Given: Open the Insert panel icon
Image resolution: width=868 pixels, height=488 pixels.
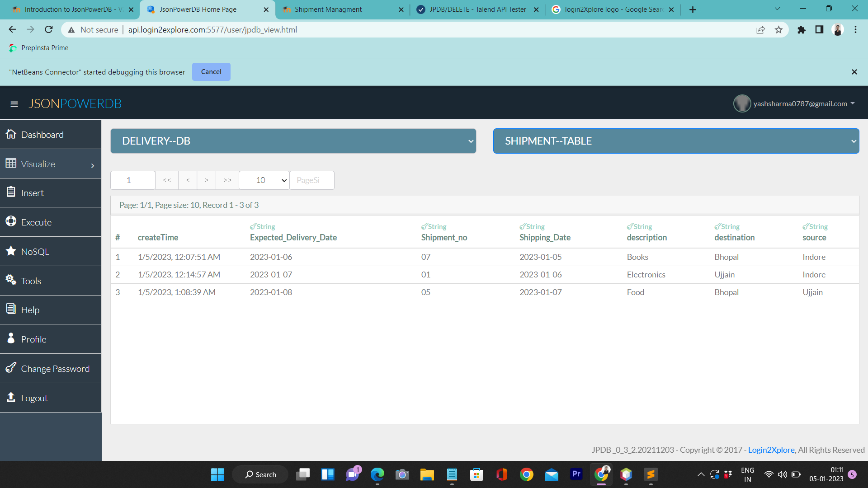Looking at the screenshot, I should tap(11, 192).
